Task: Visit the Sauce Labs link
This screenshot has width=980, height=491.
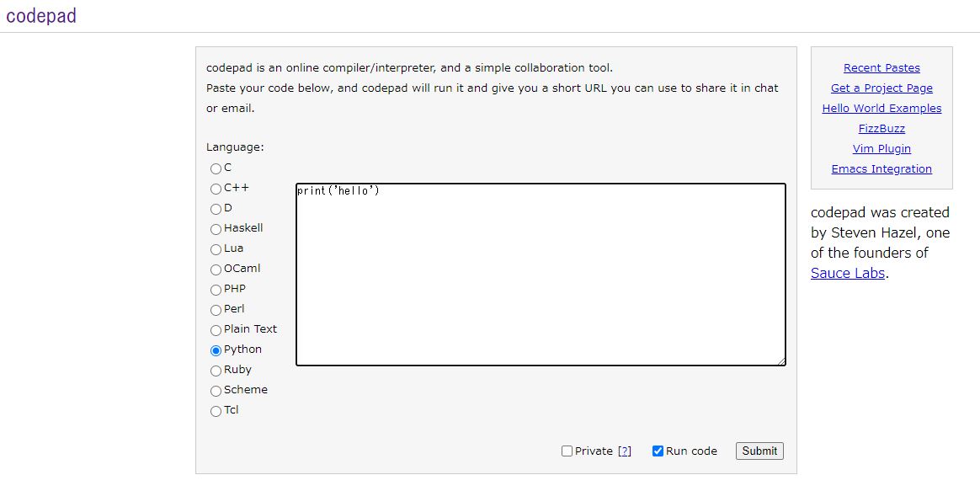Action: point(847,273)
